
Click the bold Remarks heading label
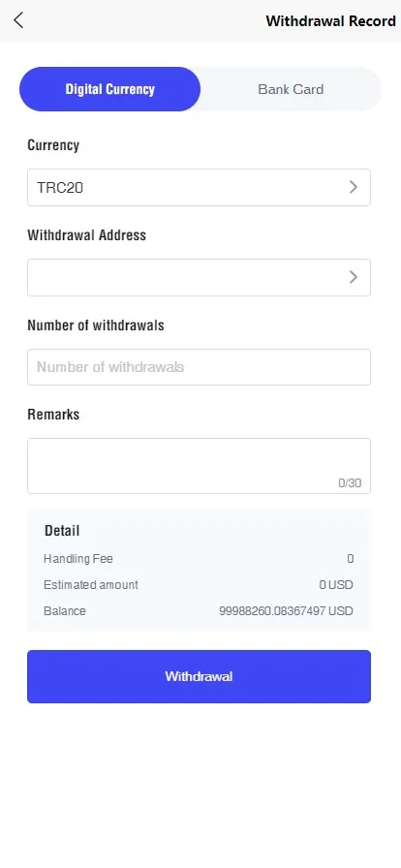coord(53,415)
